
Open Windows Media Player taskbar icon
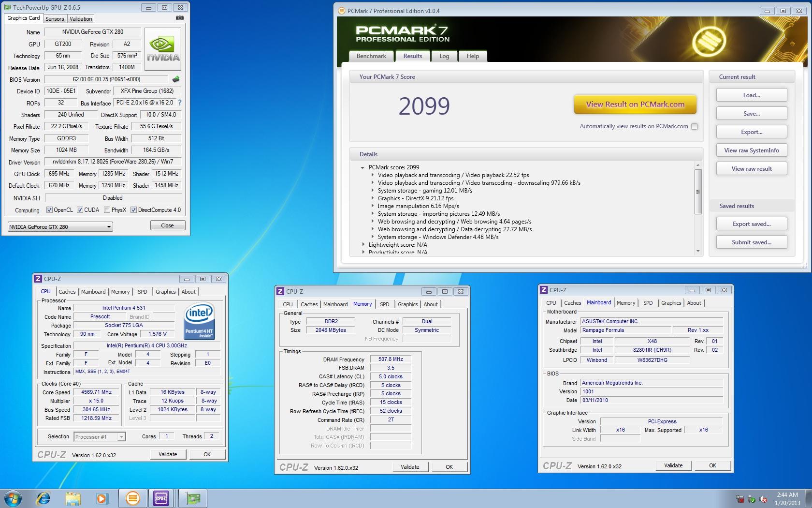101,498
